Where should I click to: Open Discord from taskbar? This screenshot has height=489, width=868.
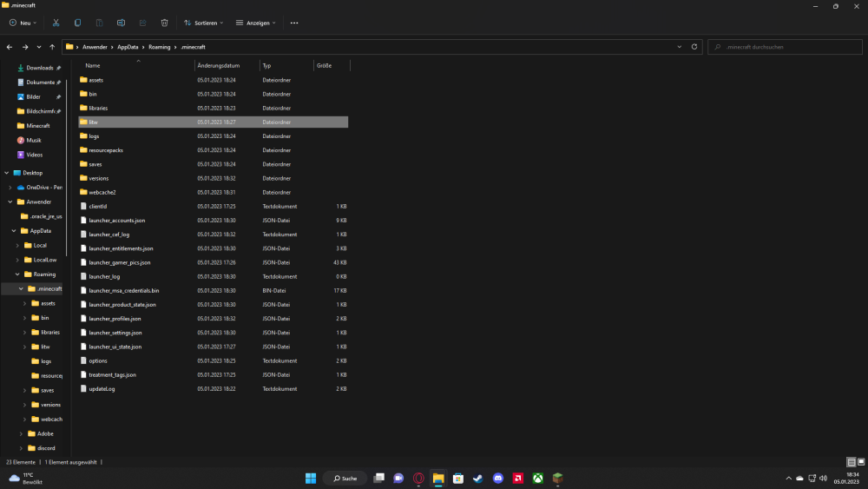point(497,478)
